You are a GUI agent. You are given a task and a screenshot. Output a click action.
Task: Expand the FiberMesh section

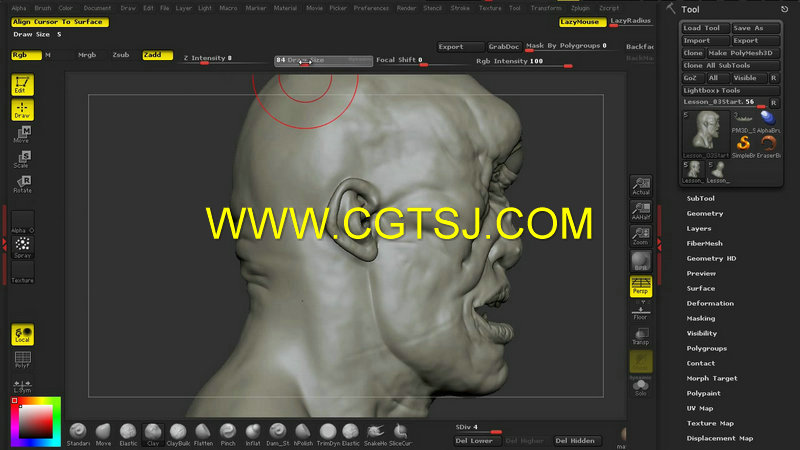pos(705,243)
